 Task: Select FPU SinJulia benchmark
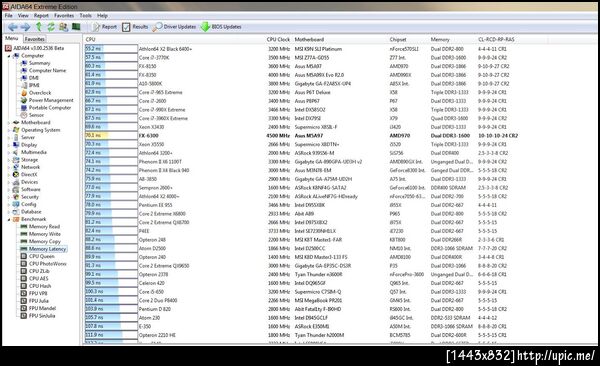[38, 316]
